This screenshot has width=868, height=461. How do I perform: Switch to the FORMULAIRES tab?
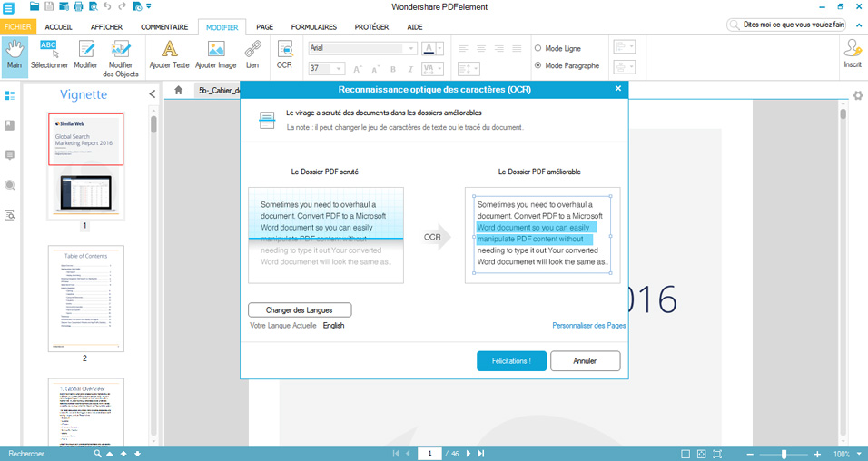pos(314,26)
